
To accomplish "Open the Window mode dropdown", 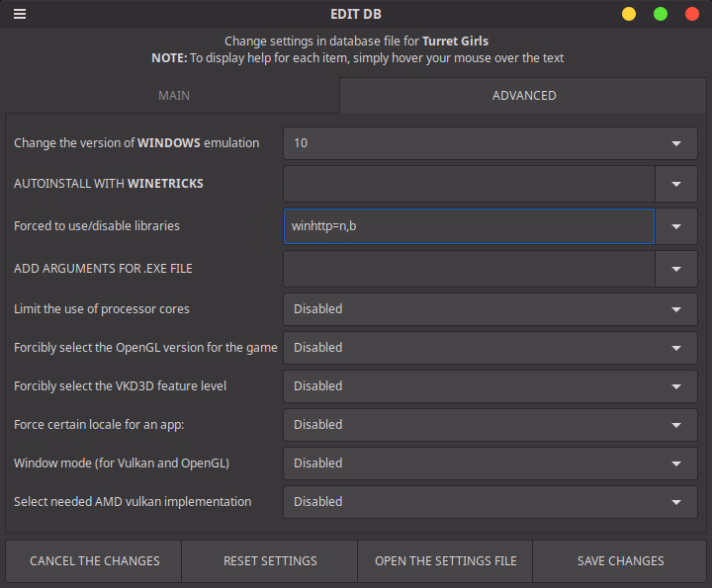I will point(490,463).
